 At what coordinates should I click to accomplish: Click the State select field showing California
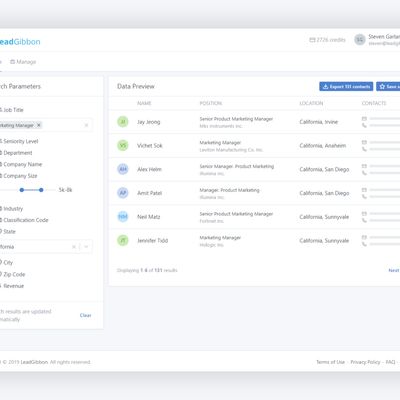pos(46,247)
